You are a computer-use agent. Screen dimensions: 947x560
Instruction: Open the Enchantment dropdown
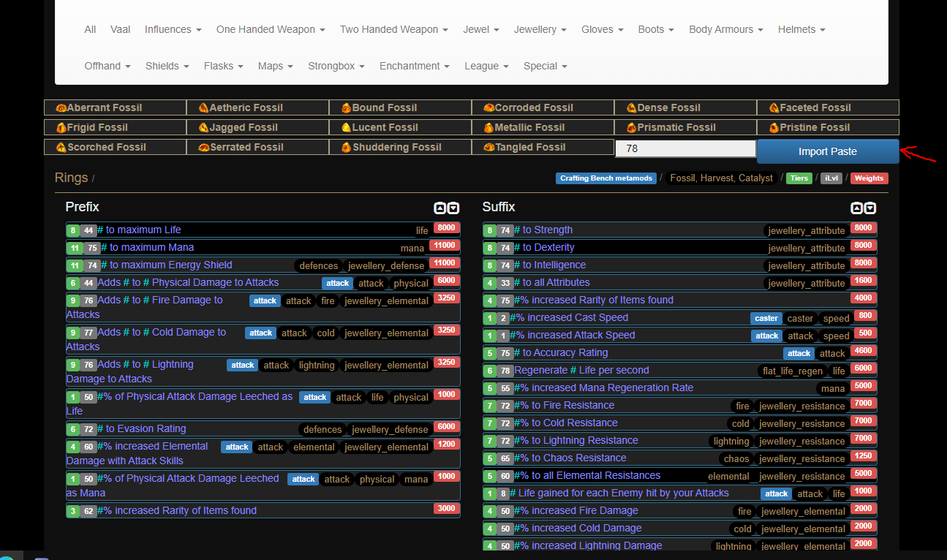point(415,66)
